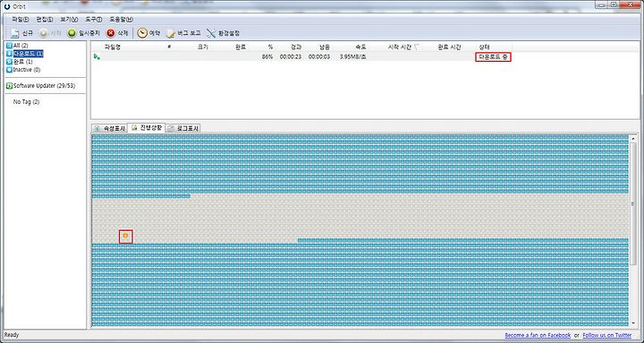
Task: Click the 86% progress cell
Action: pos(267,57)
